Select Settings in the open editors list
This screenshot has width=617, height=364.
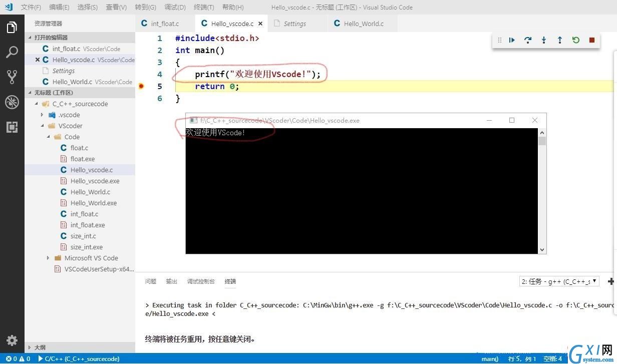(63, 71)
